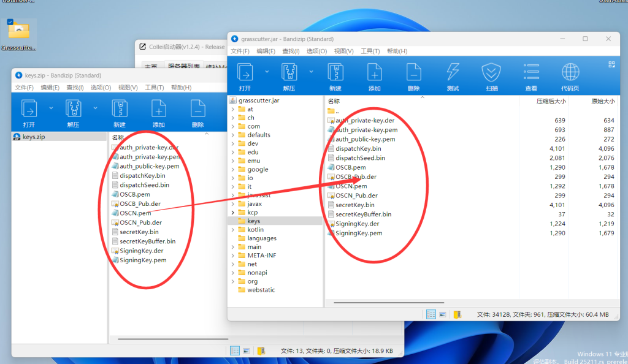Open the 打开 dropdown arrow in keys.zip toolbar
Image resolution: width=628 pixels, height=364 pixels.
[51, 108]
